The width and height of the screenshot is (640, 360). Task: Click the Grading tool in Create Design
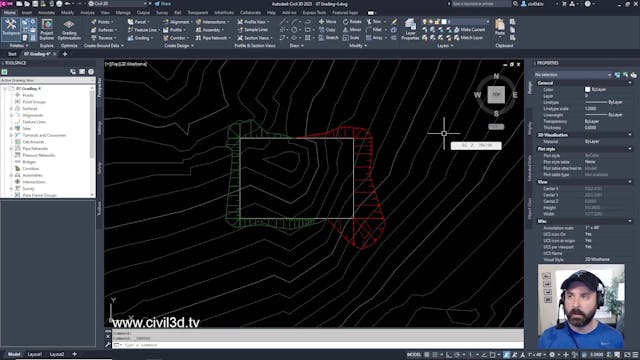pos(141,38)
